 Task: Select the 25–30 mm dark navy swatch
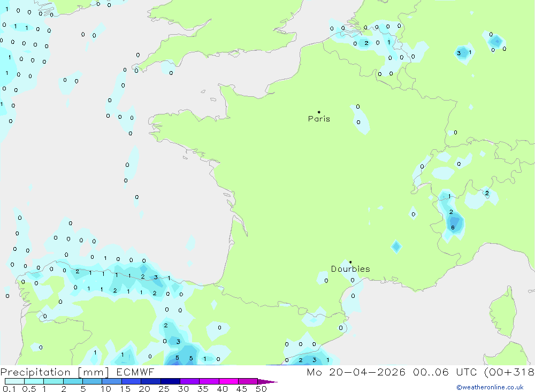(x=170, y=381)
